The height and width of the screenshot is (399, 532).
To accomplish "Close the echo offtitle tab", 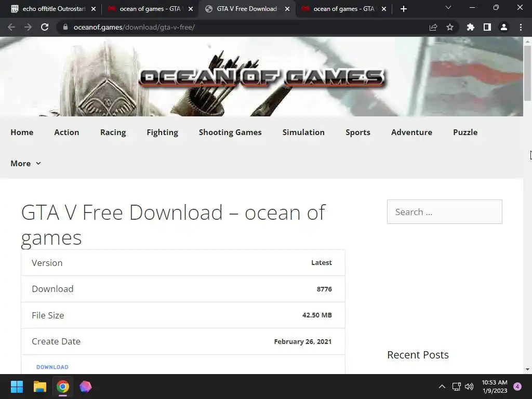I will [x=94, y=9].
